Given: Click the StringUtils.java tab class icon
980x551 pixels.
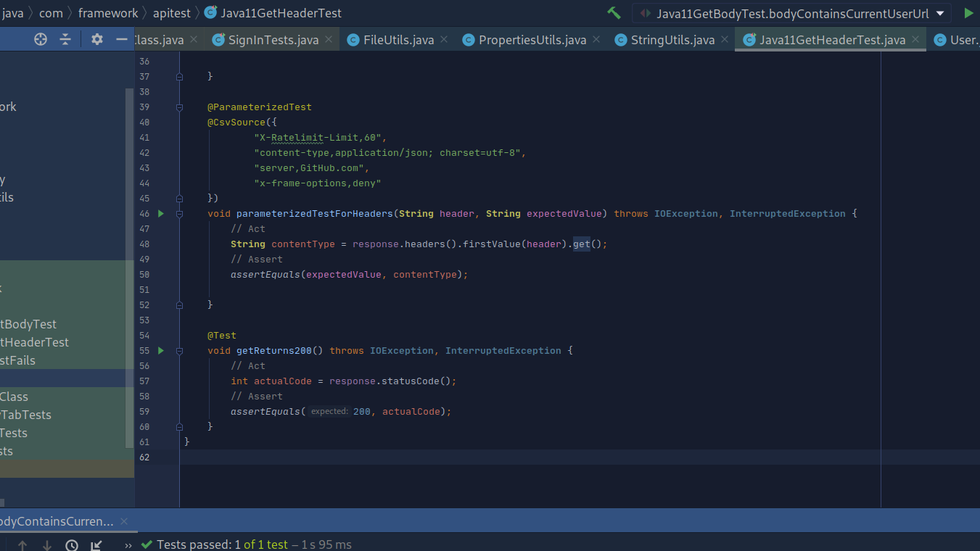Looking at the screenshot, I should [x=620, y=40].
